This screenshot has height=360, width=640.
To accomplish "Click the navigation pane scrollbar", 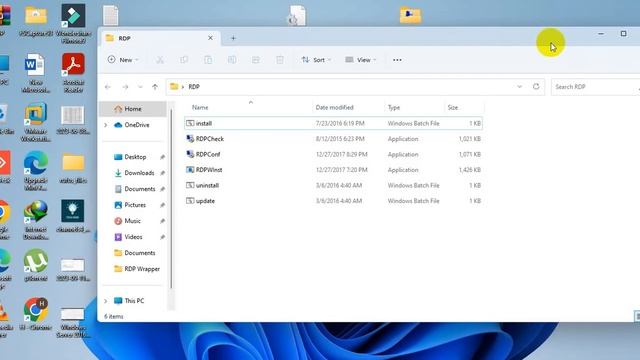I will click(x=171, y=200).
